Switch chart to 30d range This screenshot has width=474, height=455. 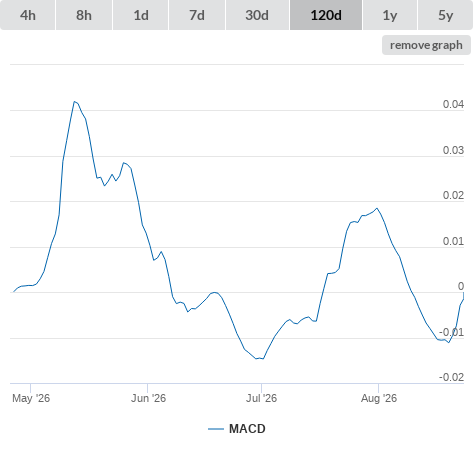coord(257,15)
